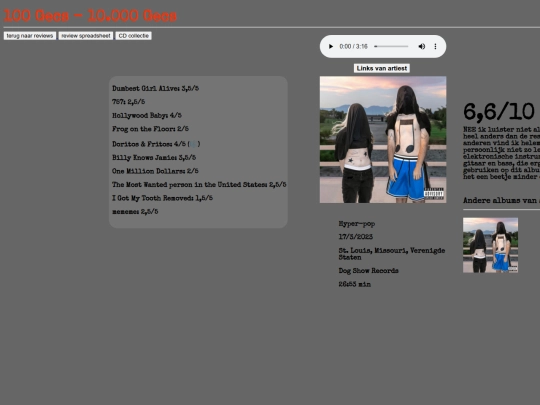Select 'I Got My Tooth Removed: 1,5/5' text
Viewport: 540px width, 405px height.
click(x=162, y=198)
